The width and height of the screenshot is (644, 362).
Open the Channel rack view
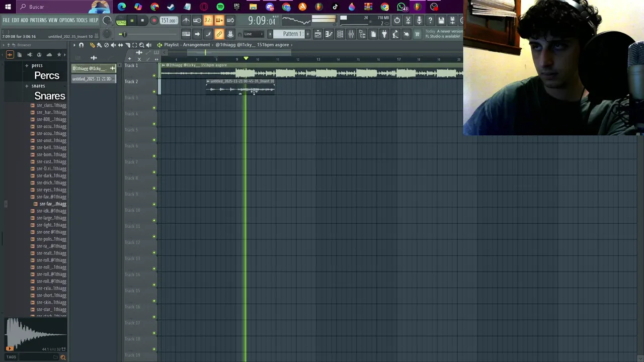tap(340, 34)
